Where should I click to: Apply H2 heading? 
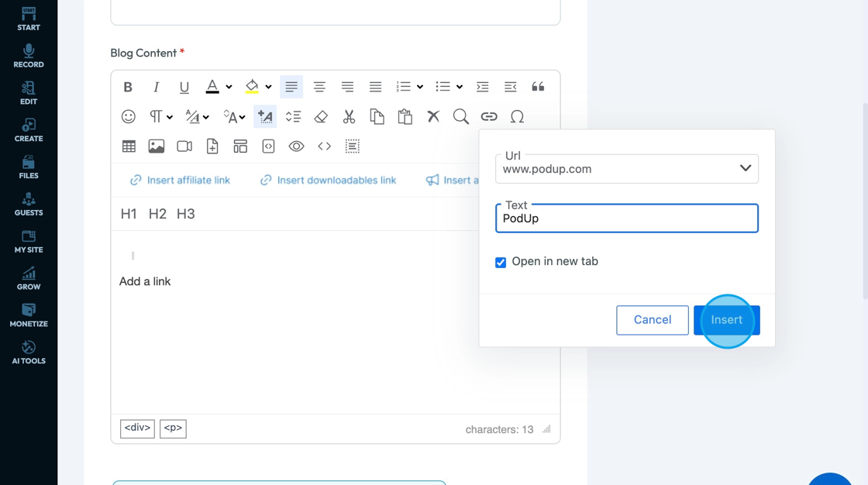pyautogui.click(x=157, y=214)
